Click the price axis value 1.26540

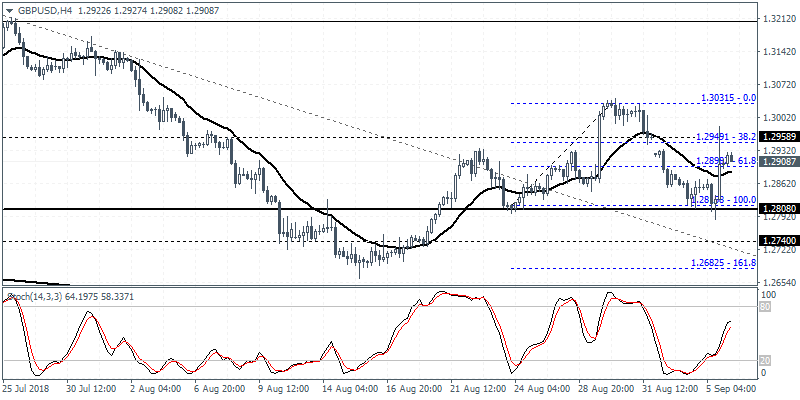click(x=778, y=282)
